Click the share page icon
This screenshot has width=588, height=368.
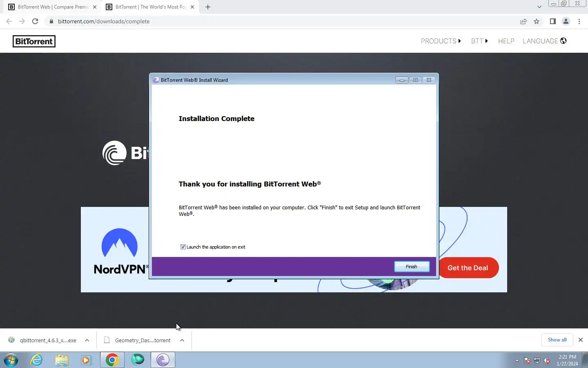tap(523, 21)
